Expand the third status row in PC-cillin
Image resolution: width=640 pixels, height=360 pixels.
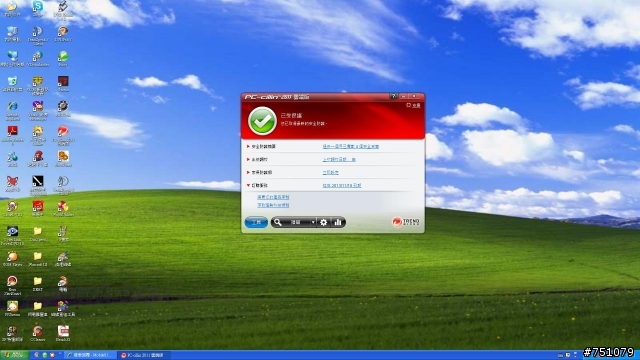pyautogui.click(x=248, y=172)
